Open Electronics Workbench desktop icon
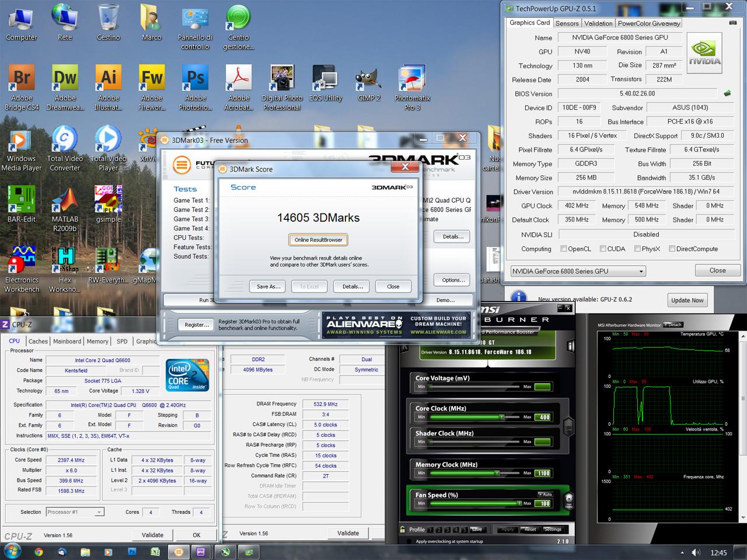Image resolution: width=747 pixels, height=560 pixels. point(22,269)
